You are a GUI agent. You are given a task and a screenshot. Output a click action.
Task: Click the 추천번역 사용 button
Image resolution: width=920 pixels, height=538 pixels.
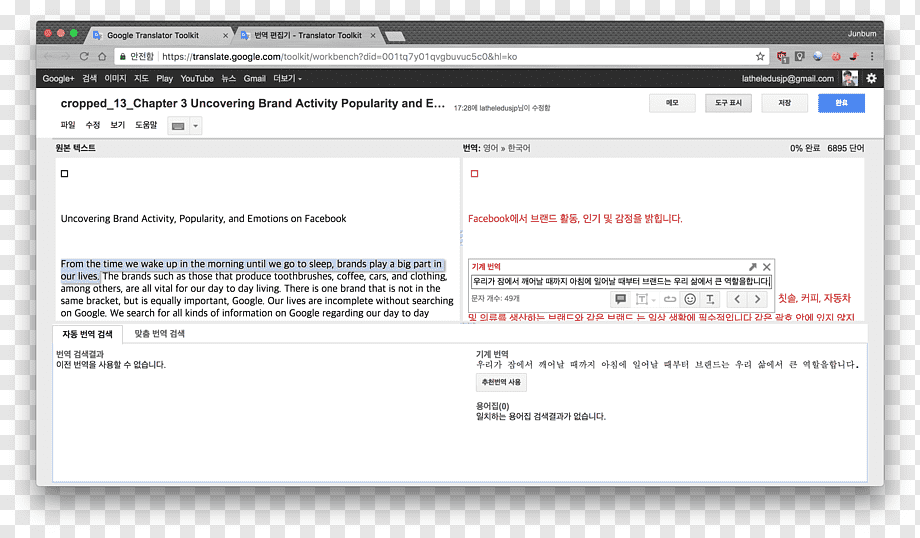tap(501, 382)
